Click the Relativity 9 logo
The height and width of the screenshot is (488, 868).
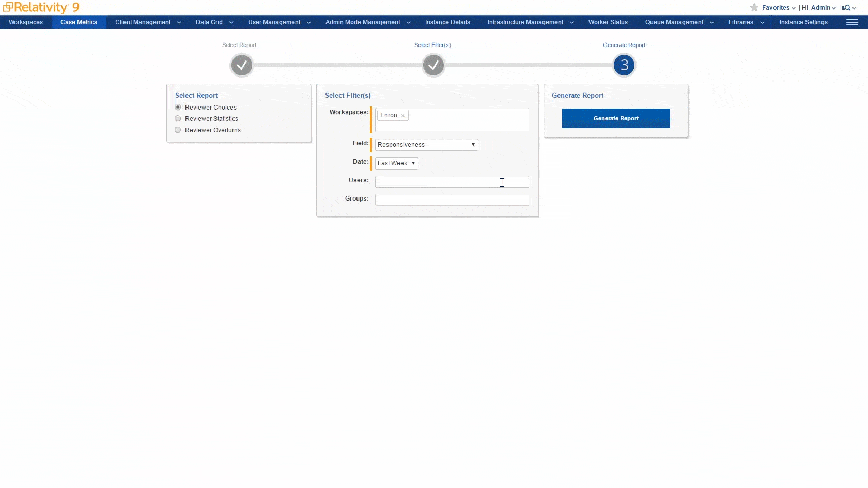41,7
